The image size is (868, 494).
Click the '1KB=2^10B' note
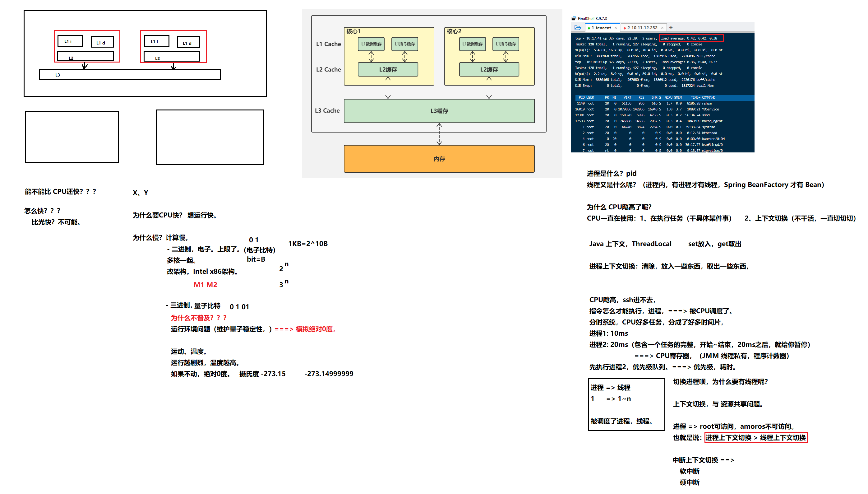click(307, 244)
